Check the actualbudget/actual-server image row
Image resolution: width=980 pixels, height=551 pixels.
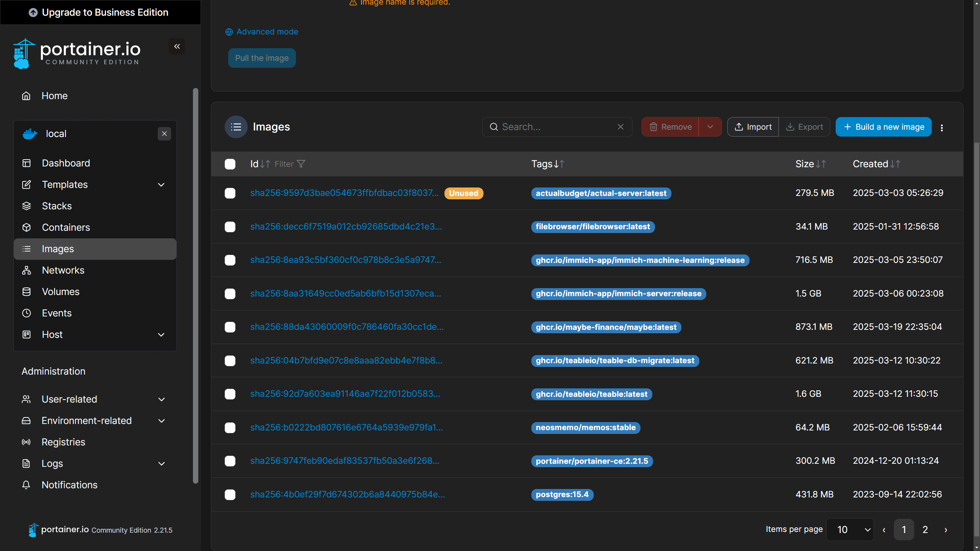pos(230,193)
